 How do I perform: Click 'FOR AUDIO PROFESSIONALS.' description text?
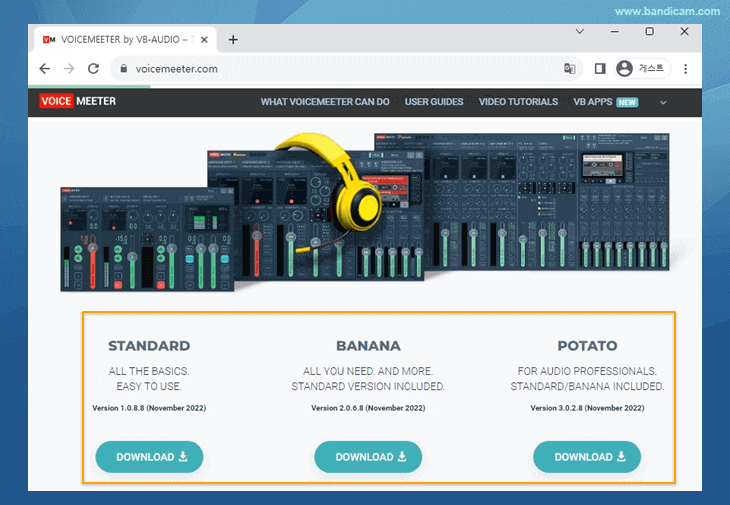coord(587,371)
